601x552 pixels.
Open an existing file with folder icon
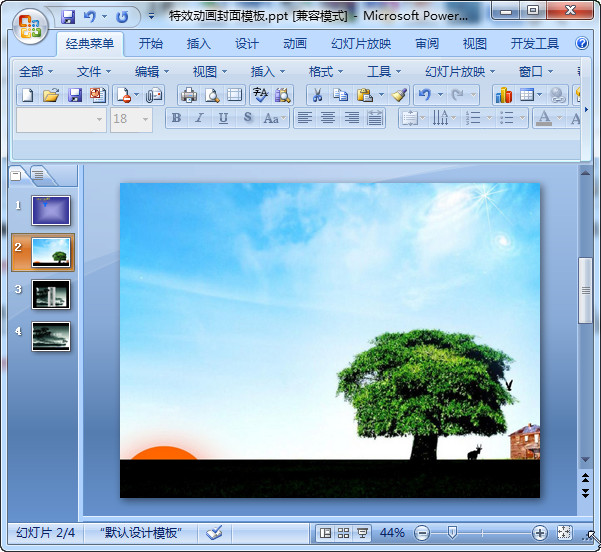coord(51,95)
